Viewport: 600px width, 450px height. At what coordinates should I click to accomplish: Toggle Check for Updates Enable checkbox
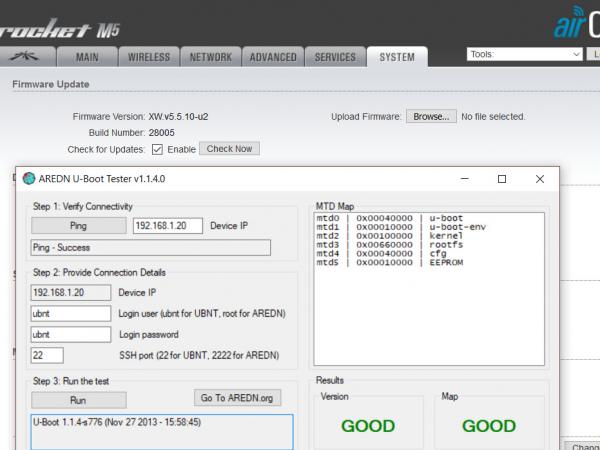pos(157,149)
